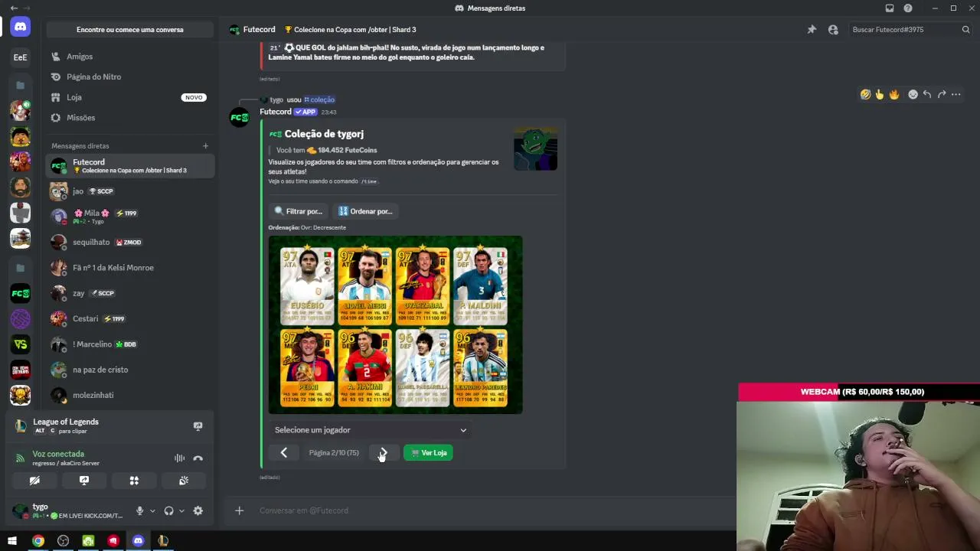
Task: Toggle microphone mute
Action: 139,511
